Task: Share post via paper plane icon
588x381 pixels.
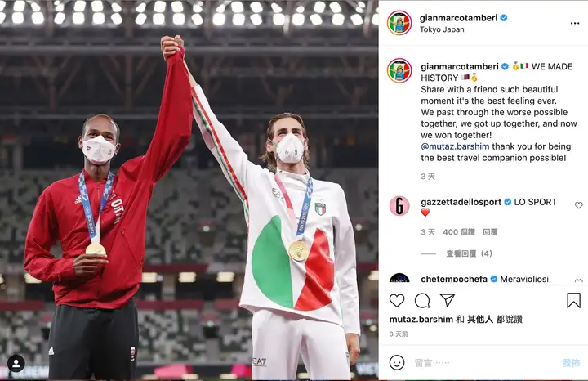Action: [x=448, y=300]
